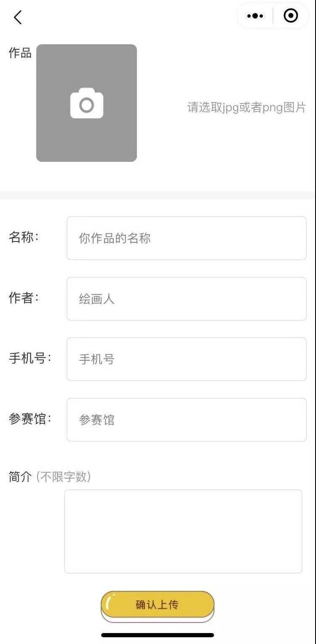Tap the 参赛馆 input box
The width and height of the screenshot is (316, 644).
pyautogui.click(x=186, y=420)
